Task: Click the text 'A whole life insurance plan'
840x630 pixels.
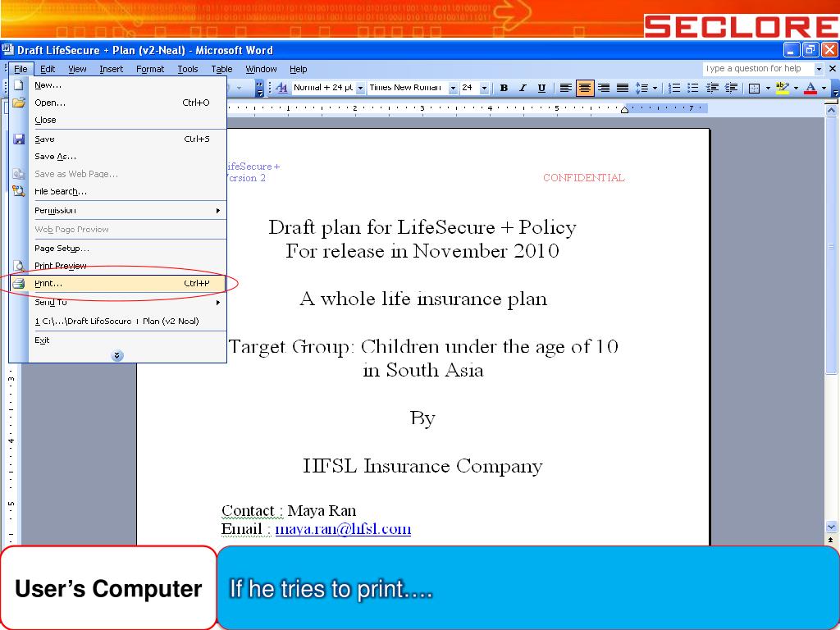Action: [x=423, y=299]
